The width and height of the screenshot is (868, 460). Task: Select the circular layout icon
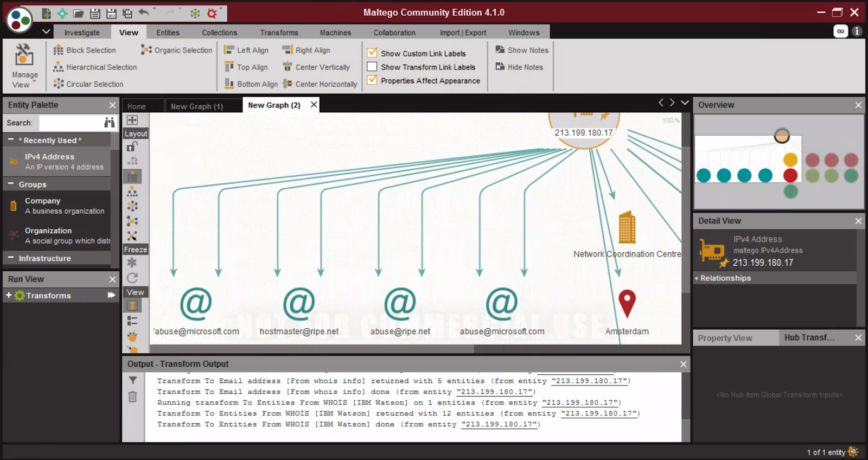132,206
